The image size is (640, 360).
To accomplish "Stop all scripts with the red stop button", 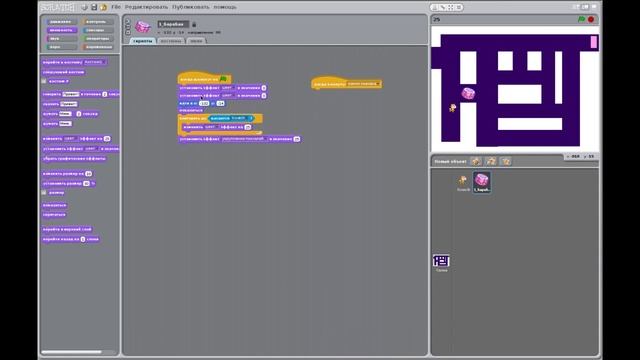I will pos(591,19).
